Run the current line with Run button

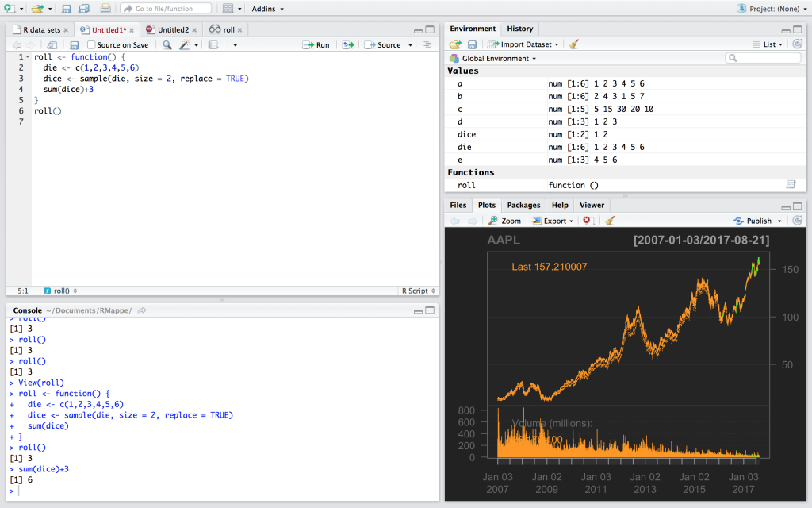[x=316, y=45]
